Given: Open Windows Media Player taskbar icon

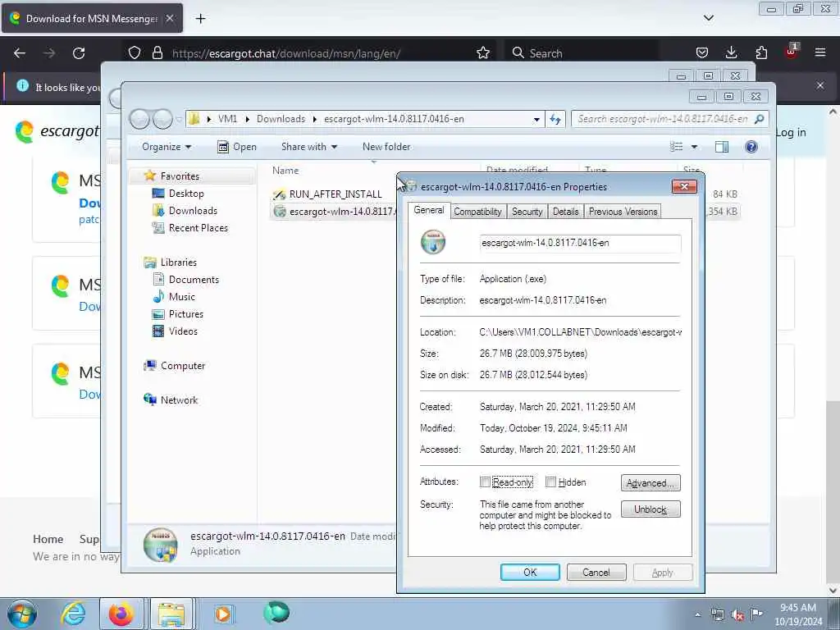Looking at the screenshot, I should click(223, 614).
